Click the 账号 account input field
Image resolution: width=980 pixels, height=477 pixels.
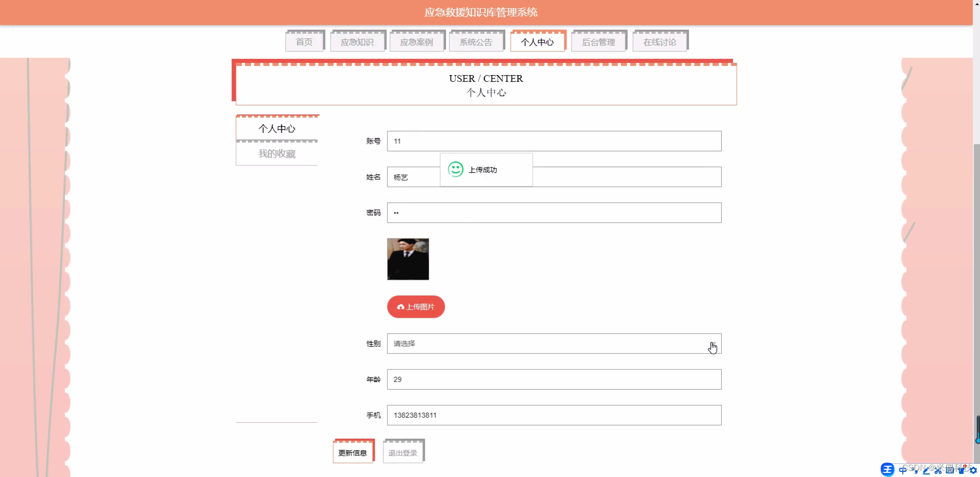tap(554, 141)
